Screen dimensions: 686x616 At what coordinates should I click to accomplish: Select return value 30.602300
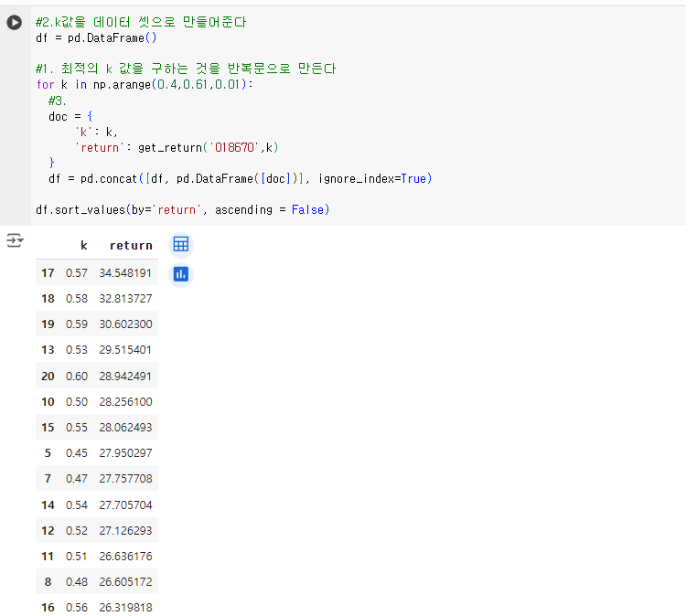click(125, 324)
